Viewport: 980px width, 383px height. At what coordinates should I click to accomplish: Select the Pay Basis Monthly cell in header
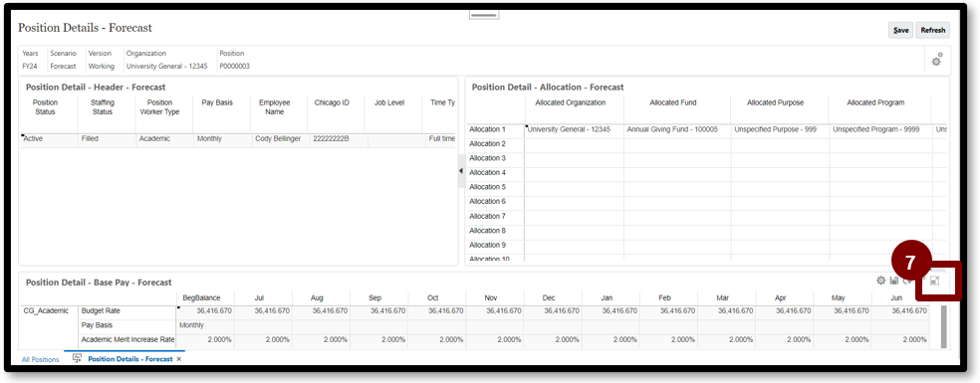point(222,139)
